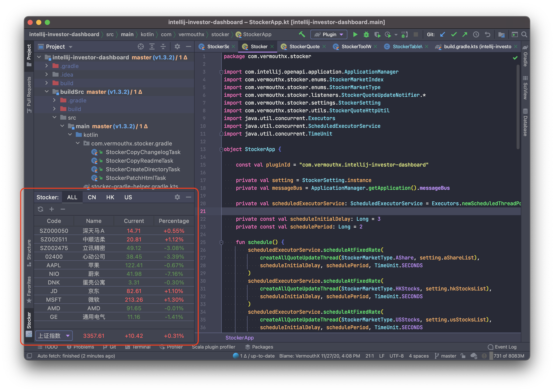Click the Git commit checkmark icon
This screenshot has height=392, width=554.
coord(454,34)
